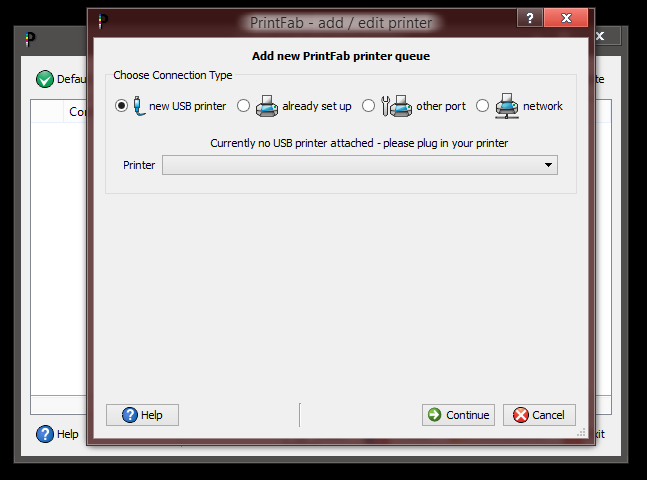The width and height of the screenshot is (647, 480).
Task: Click the green check Default button behind
Action: point(61,79)
